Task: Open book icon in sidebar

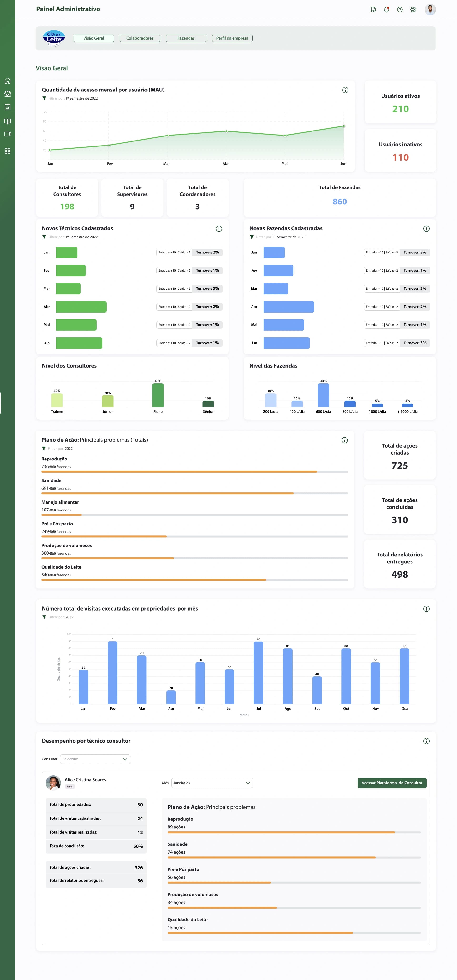Action: tap(8, 121)
